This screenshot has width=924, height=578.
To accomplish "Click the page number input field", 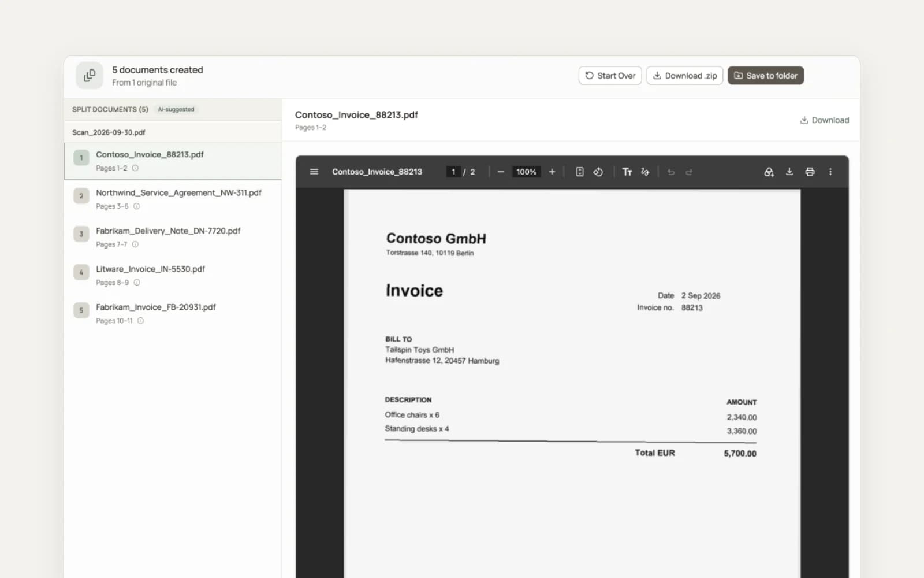I will (453, 172).
